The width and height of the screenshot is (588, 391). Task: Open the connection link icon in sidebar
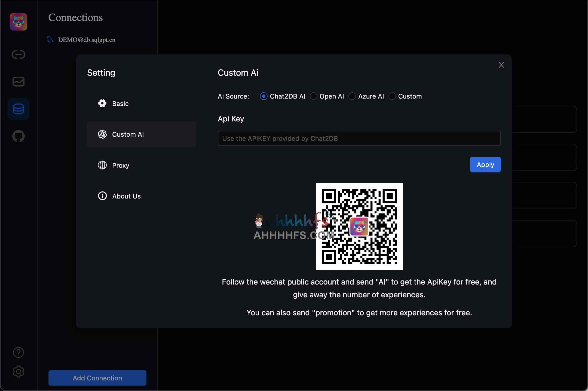18,54
